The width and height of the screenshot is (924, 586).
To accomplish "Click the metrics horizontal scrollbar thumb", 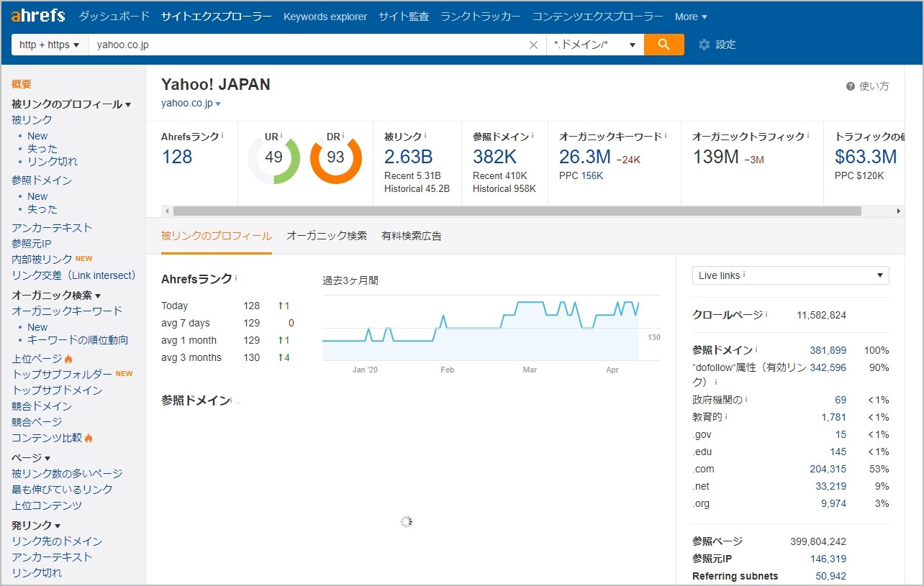I will (x=517, y=211).
